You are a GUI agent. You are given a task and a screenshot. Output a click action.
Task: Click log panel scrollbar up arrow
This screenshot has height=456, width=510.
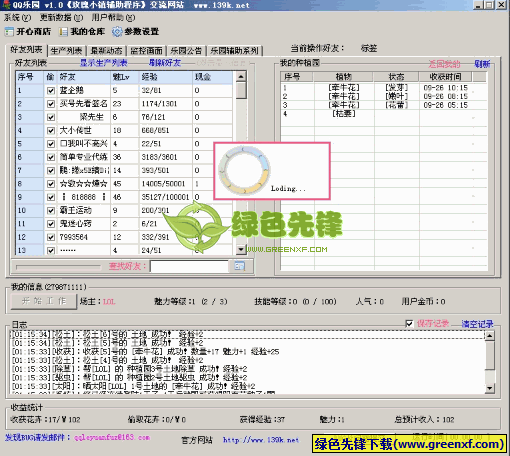click(490, 336)
